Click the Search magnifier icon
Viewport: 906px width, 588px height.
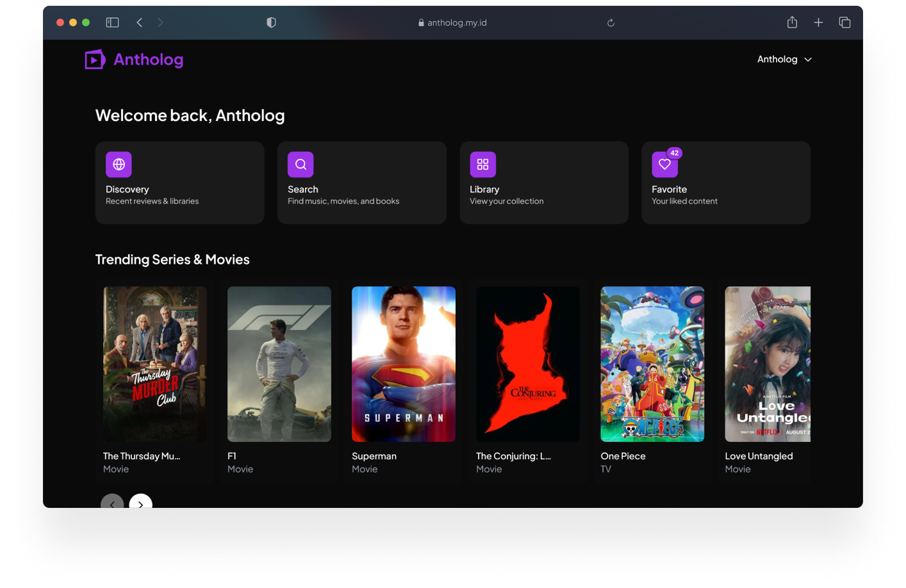pyautogui.click(x=301, y=165)
